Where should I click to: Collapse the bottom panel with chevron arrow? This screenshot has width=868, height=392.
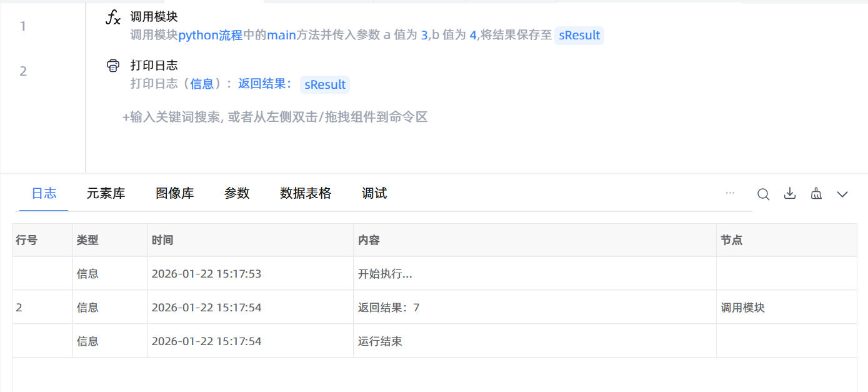point(842,194)
